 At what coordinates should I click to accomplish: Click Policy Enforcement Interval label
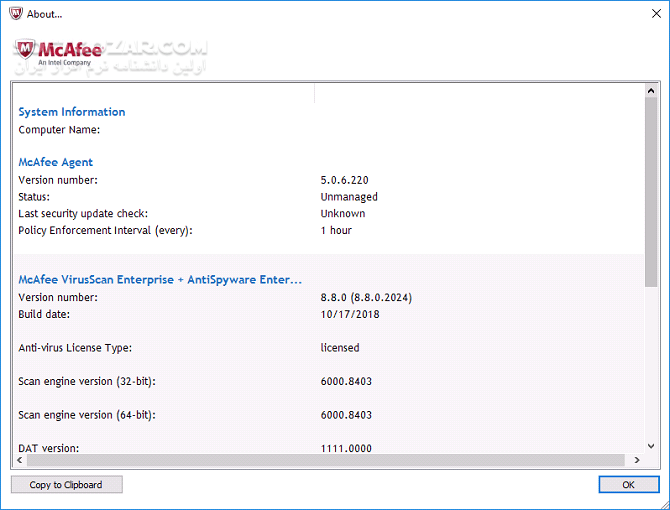point(106,231)
